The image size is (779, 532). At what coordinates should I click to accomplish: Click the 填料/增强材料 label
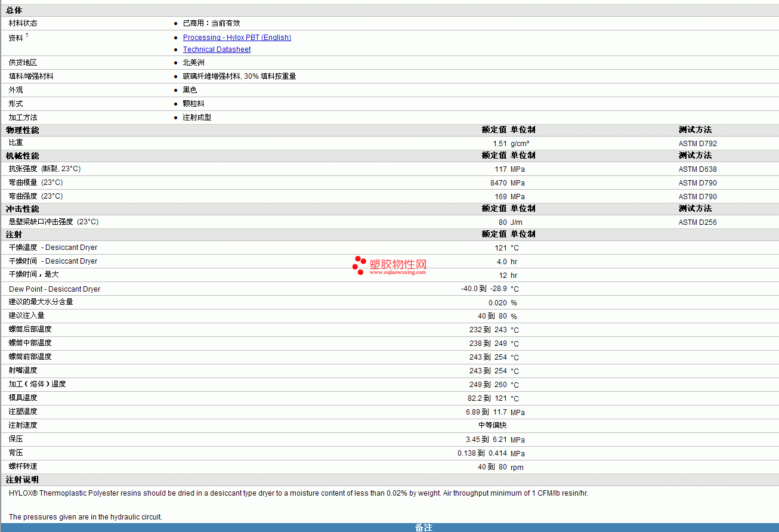coord(31,76)
